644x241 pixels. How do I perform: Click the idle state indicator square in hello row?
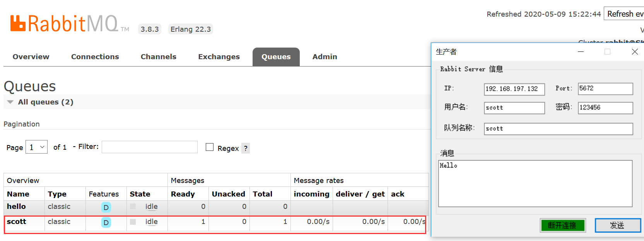pos(133,207)
